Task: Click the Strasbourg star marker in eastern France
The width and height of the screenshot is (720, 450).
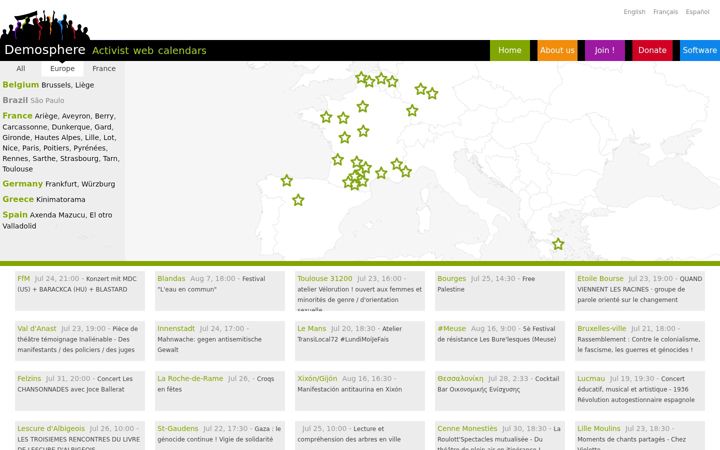Action: pyautogui.click(x=412, y=110)
